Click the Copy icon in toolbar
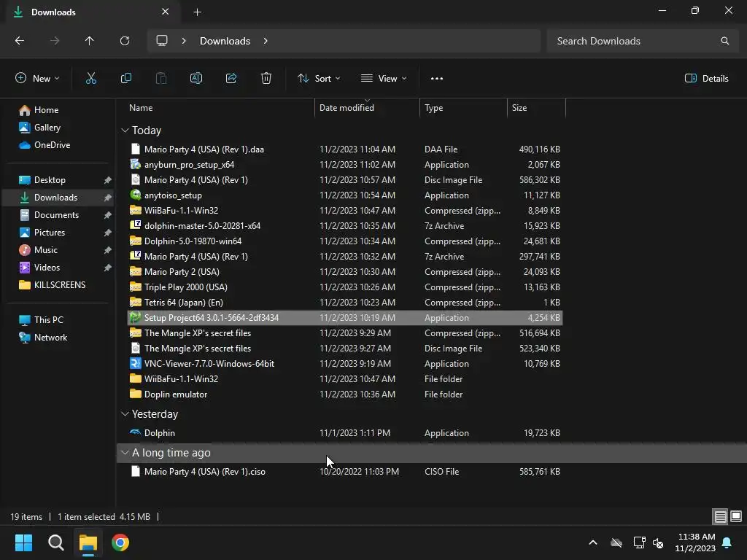Image resolution: width=747 pixels, height=560 pixels. pyautogui.click(x=125, y=79)
